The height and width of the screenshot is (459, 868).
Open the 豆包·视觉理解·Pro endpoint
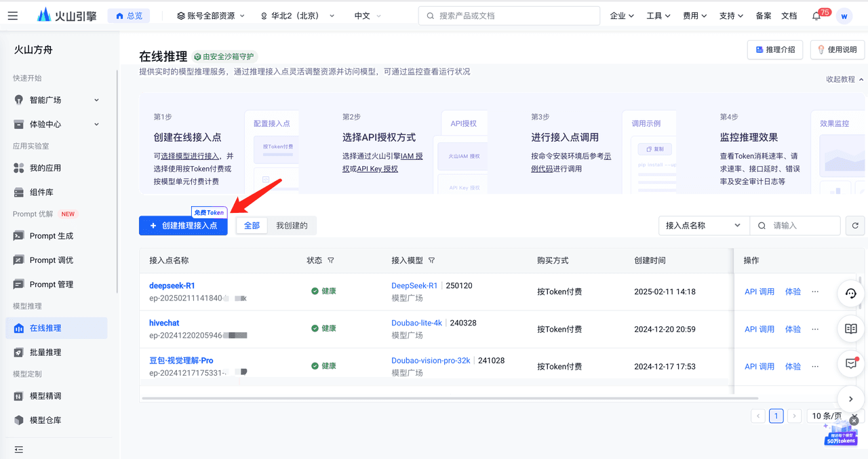[x=181, y=360]
